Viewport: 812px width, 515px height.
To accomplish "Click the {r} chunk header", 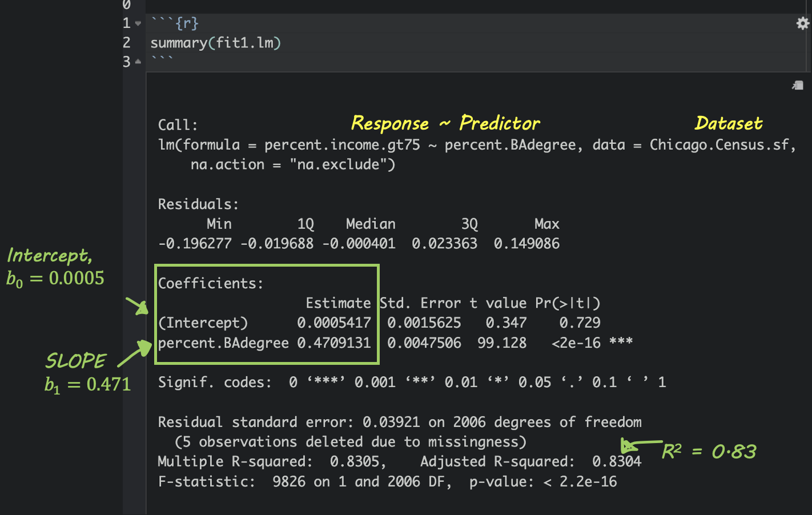I will click(x=187, y=23).
